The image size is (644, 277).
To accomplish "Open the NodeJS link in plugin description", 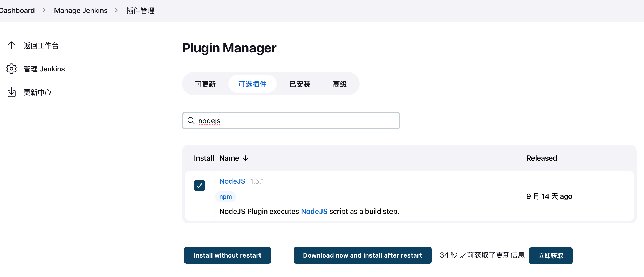I will [314, 212].
